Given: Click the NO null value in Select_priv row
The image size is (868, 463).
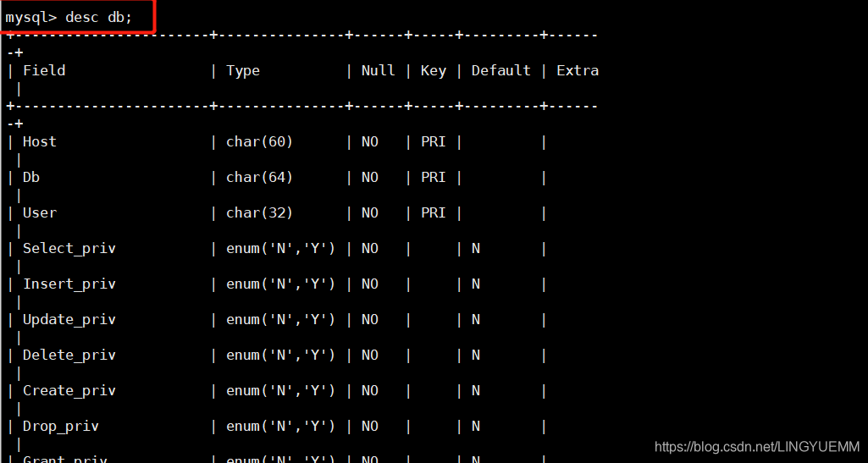Looking at the screenshot, I should coord(370,248).
